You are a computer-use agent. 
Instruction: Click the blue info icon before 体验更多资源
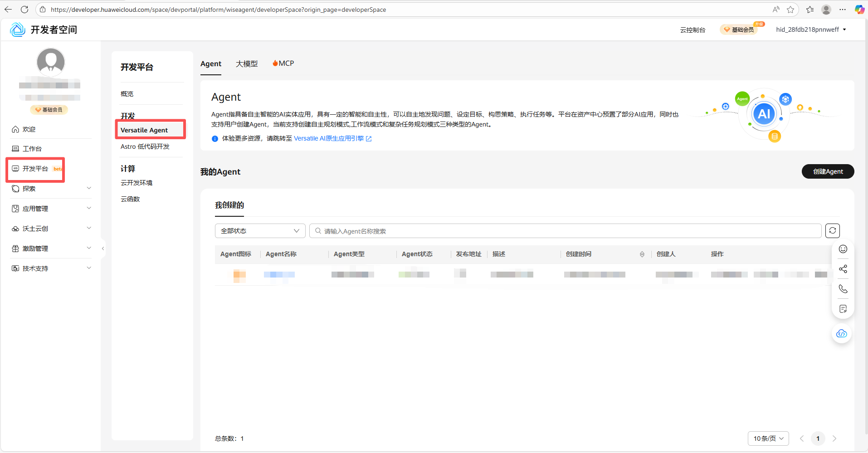215,139
